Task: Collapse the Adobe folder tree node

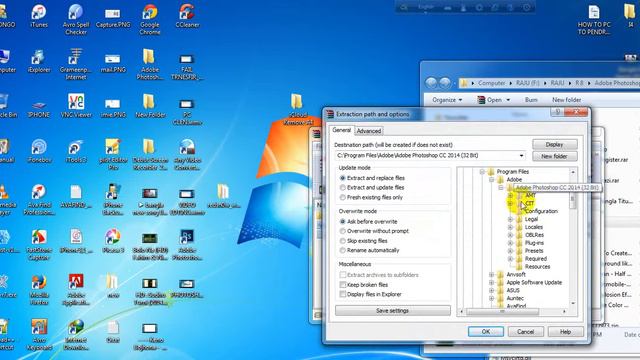Action: (x=491, y=180)
